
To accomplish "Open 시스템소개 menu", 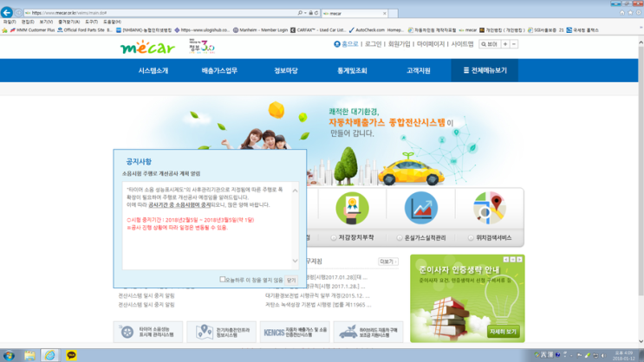I will point(153,71).
